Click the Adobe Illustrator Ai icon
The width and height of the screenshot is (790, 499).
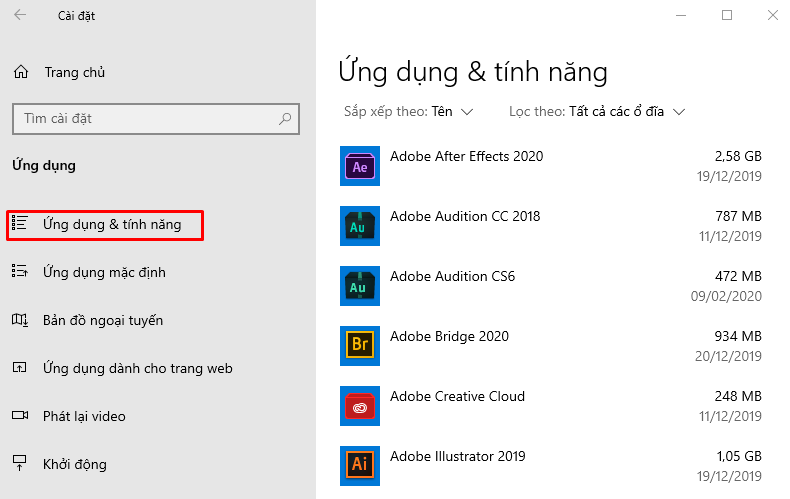(360, 466)
